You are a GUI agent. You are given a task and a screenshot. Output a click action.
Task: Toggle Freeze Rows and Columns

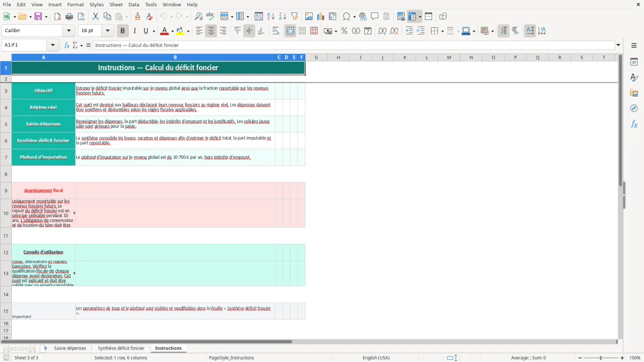coord(412,17)
